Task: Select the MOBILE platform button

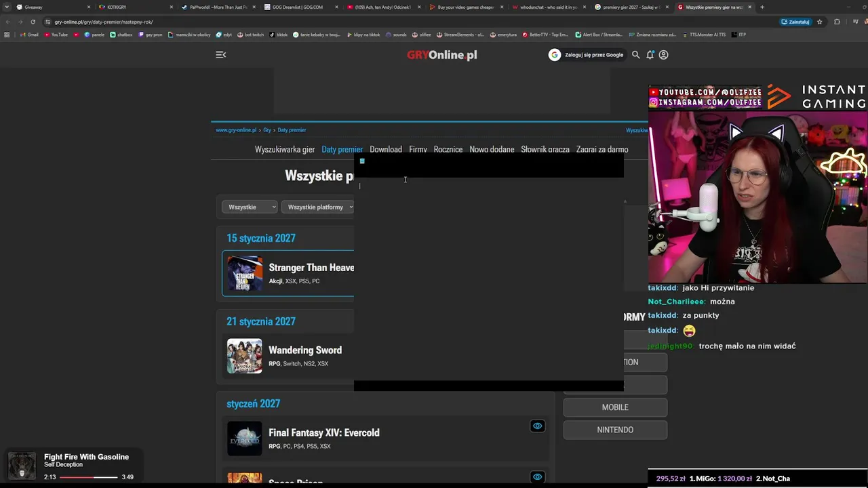Action: coord(615,407)
